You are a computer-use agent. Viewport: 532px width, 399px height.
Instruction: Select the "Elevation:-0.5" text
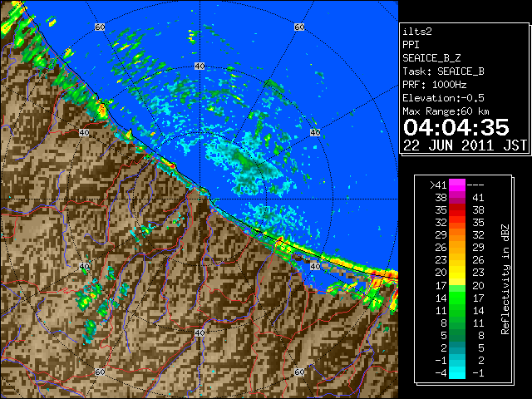[x=443, y=98]
